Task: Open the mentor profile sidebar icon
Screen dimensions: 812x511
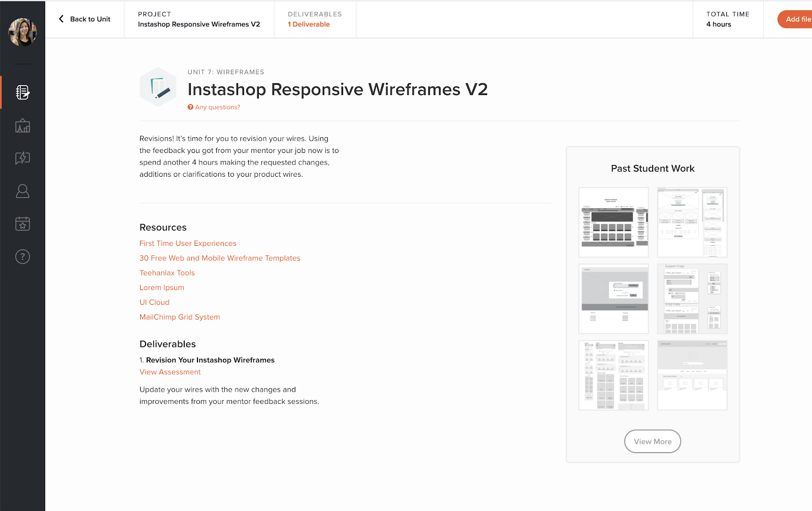Action: pos(23,191)
